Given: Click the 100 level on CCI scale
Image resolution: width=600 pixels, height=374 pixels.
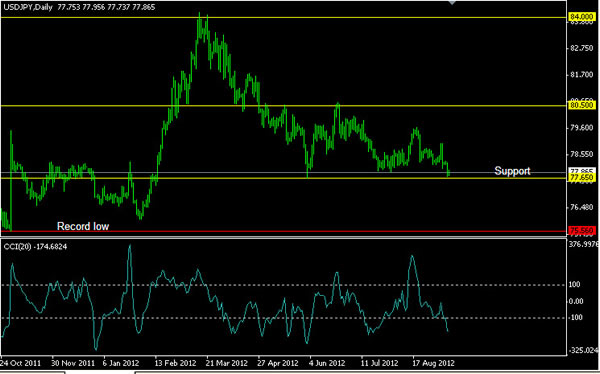Looking at the screenshot, I should coord(575,284).
